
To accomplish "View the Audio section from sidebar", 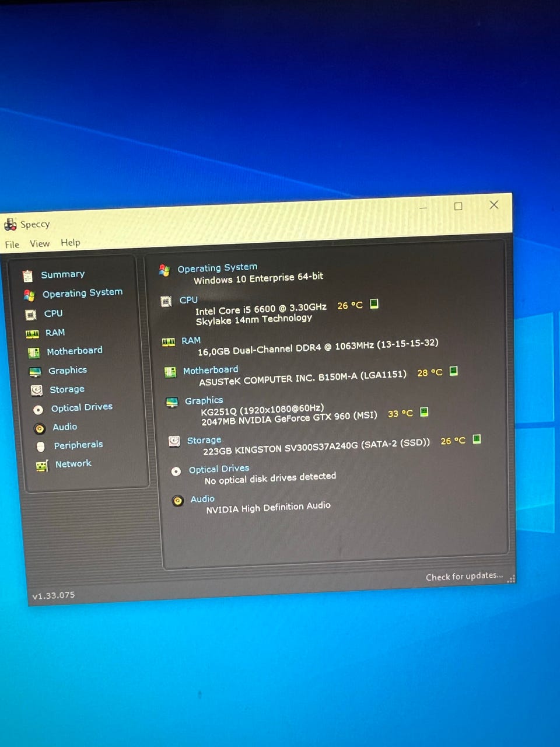I will (65, 427).
